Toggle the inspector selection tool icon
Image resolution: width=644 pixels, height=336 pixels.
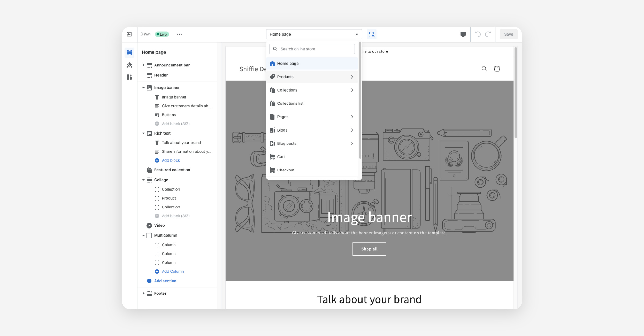(x=372, y=34)
